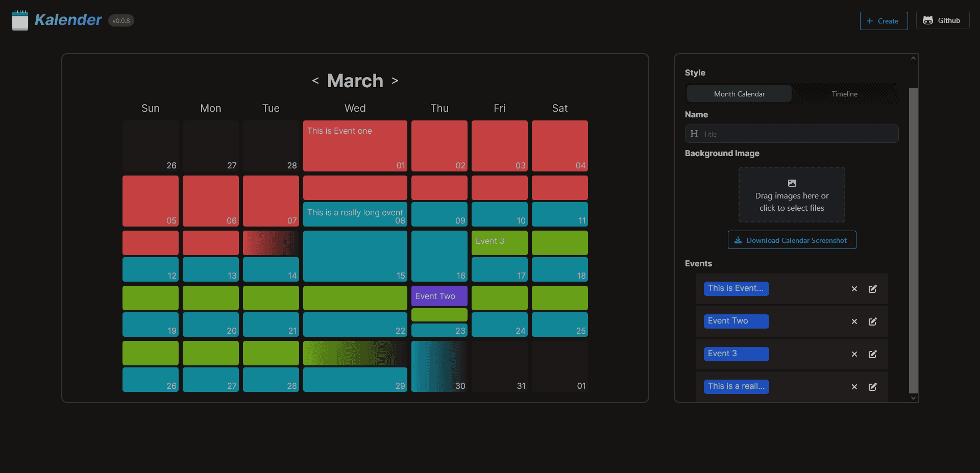Click the Create button
Image resolution: width=980 pixels, height=473 pixels.
point(884,21)
